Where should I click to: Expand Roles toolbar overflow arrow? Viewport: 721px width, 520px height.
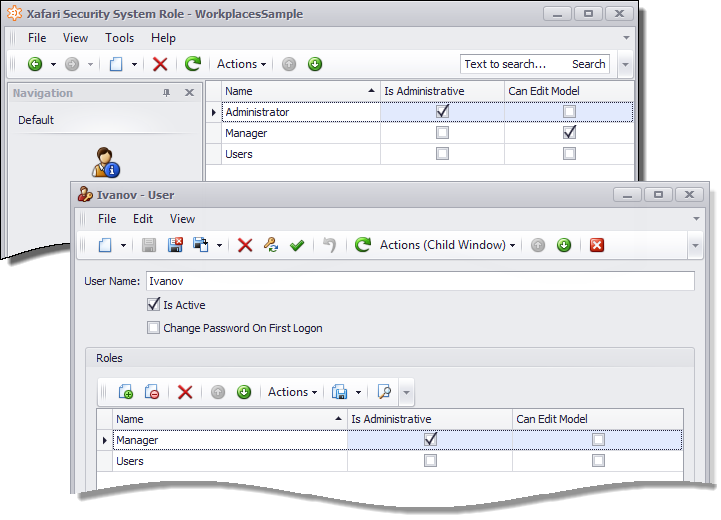coord(406,393)
